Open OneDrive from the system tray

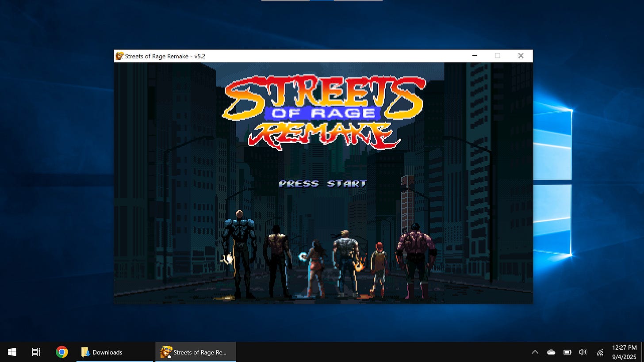[551, 352]
